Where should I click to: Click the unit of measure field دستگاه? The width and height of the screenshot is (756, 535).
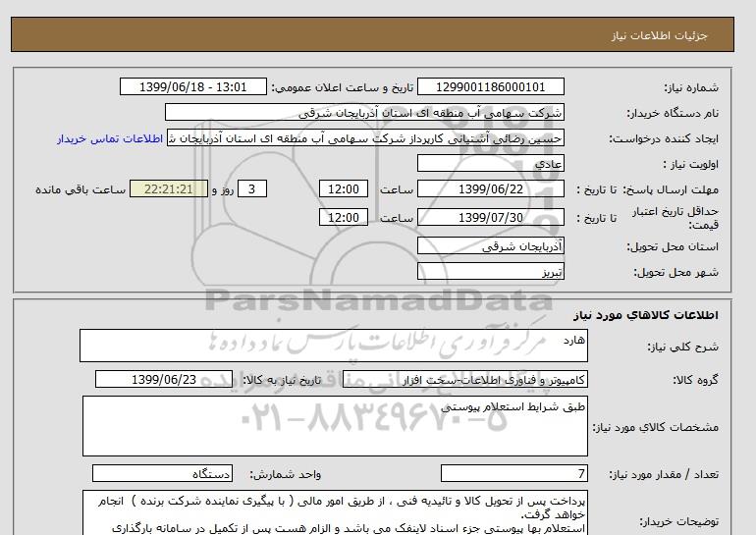click(162, 474)
